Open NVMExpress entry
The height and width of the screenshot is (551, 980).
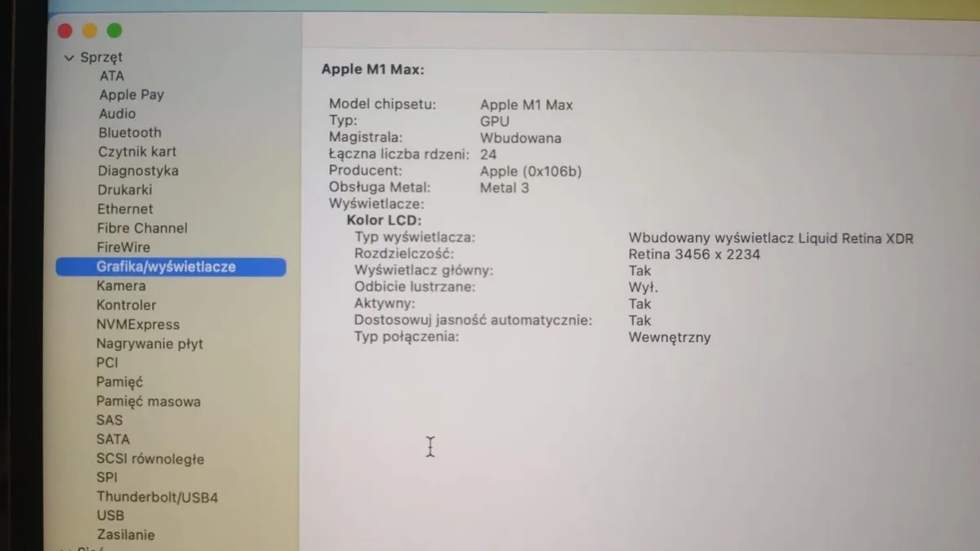(x=138, y=325)
